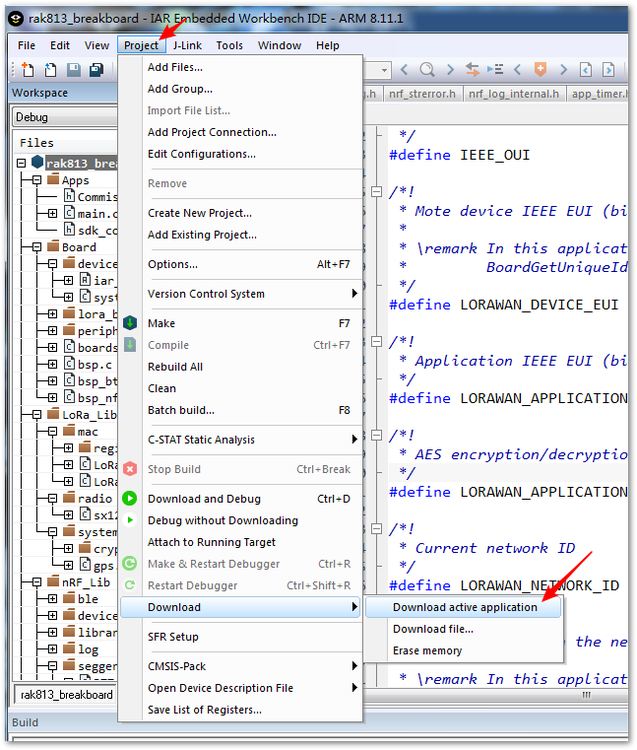Click the Navigate Forward document icon
Image resolution: width=637 pixels, height=750 pixels.
tap(608, 70)
